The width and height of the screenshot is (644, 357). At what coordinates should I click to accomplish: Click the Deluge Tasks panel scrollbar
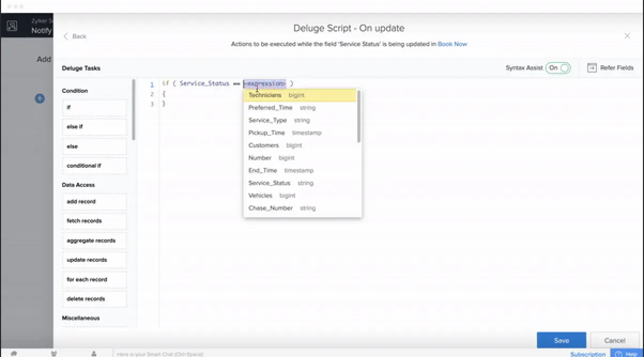[x=134, y=110]
